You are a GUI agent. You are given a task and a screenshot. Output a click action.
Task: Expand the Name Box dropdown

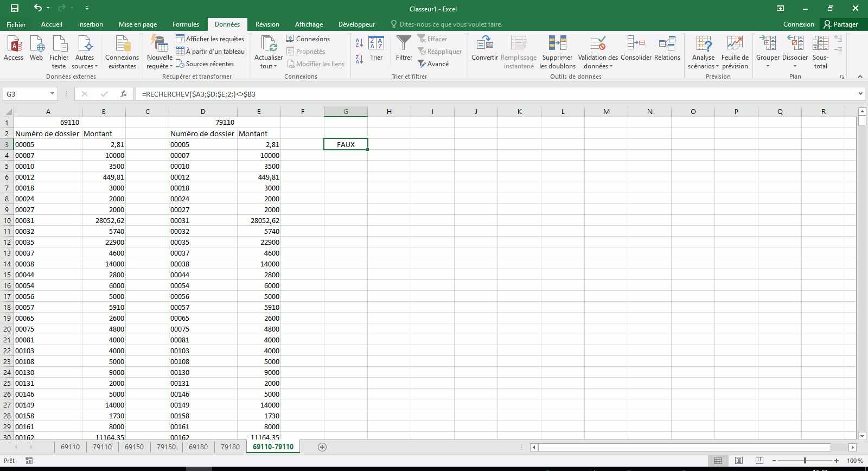(52, 94)
